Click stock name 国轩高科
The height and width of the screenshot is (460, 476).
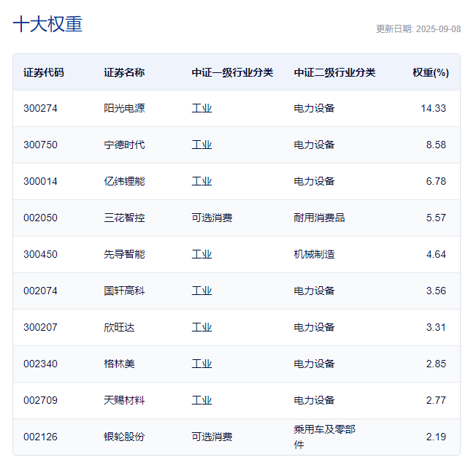[x=124, y=291]
